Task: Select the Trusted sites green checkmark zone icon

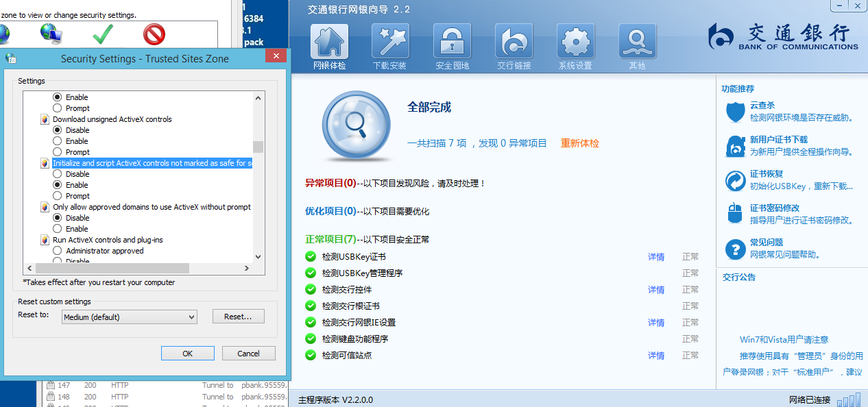Action: [103, 33]
